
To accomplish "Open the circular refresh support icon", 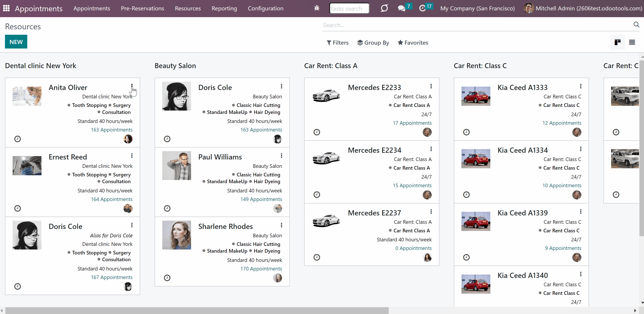I will (384, 8).
